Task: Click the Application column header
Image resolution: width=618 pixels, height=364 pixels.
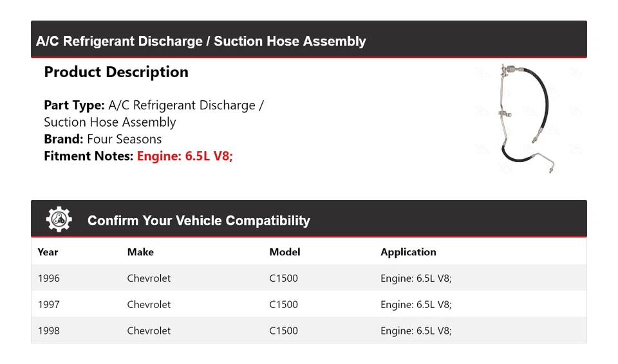Action: click(x=408, y=252)
